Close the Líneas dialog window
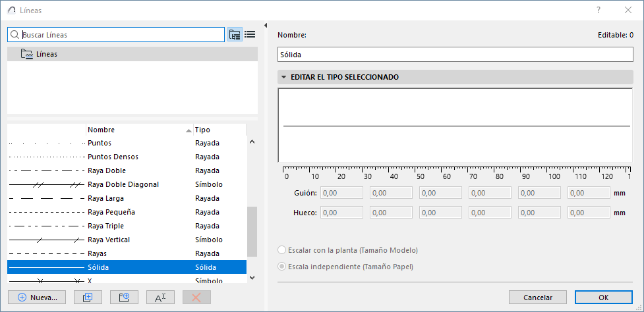The height and width of the screenshot is (312, 644). point(628,11)
